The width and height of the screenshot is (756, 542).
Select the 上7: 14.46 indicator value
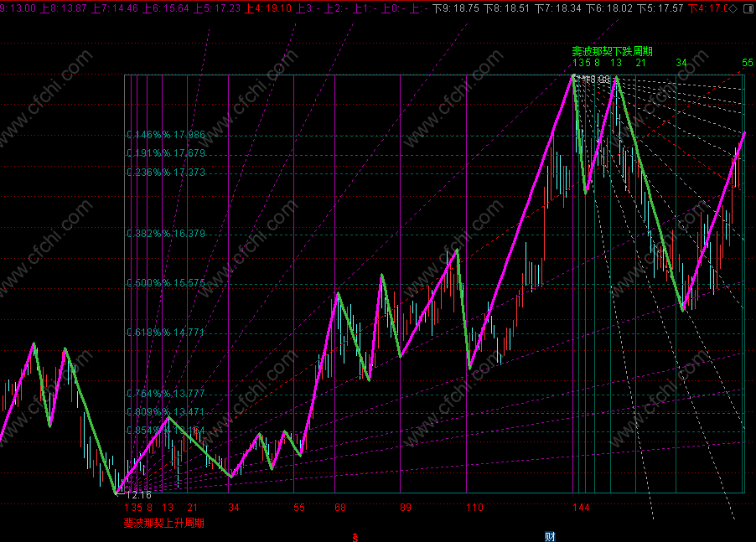point(114,8)
